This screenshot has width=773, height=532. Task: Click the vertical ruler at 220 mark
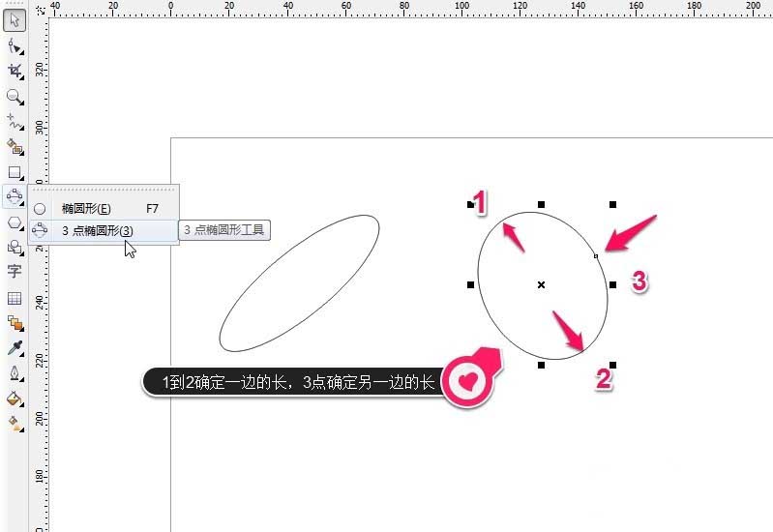(41, 361)
